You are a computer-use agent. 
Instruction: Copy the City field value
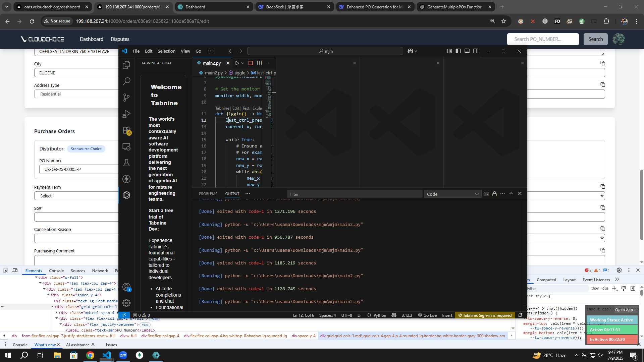tap(603, 63)
